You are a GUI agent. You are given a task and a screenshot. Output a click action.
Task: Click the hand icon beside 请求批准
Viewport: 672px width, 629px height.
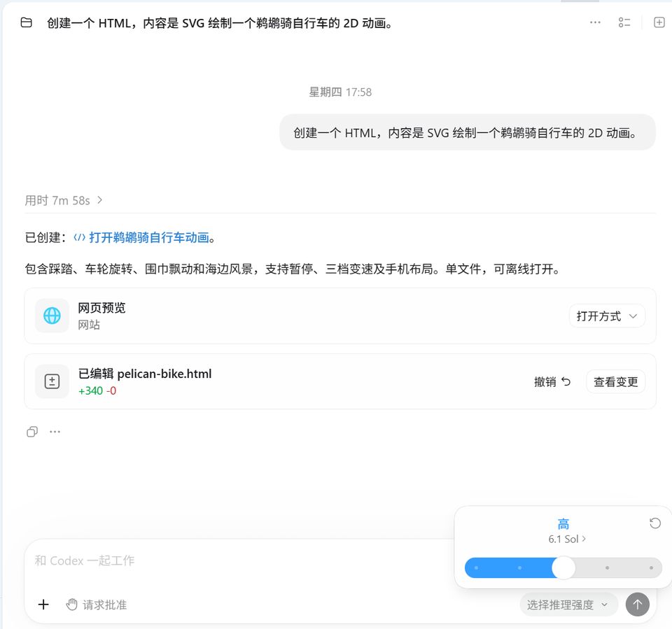pyautogui.click(x=71, y=605)
